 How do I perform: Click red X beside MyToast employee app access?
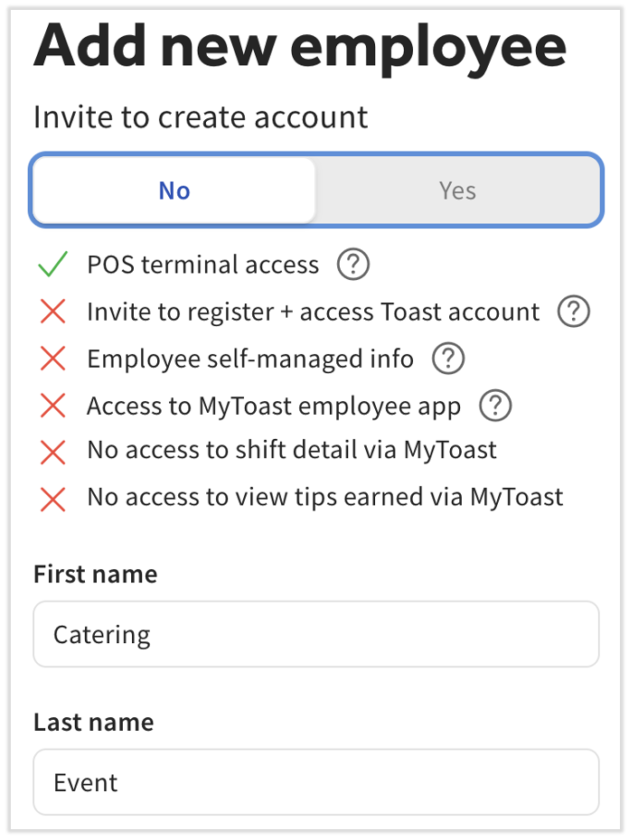[53, 406]
